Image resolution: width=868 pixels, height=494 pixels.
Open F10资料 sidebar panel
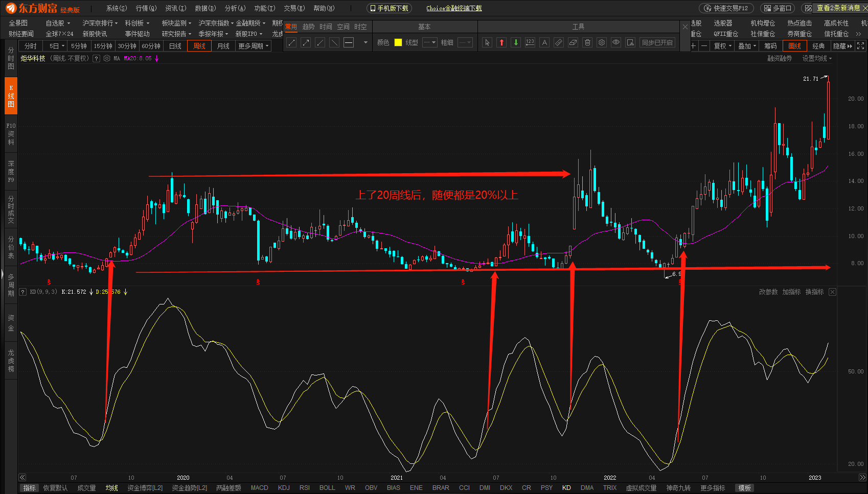(x=11, y=134)
